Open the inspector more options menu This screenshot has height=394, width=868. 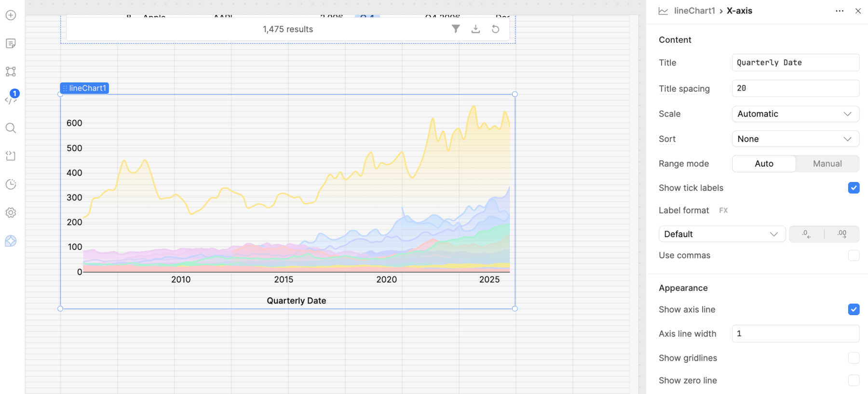click(840, 11)
